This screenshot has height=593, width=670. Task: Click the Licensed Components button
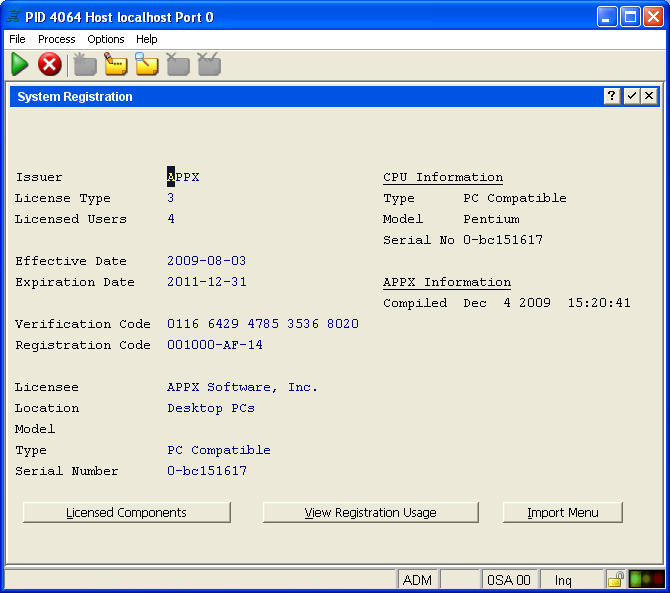click(127, 513)
